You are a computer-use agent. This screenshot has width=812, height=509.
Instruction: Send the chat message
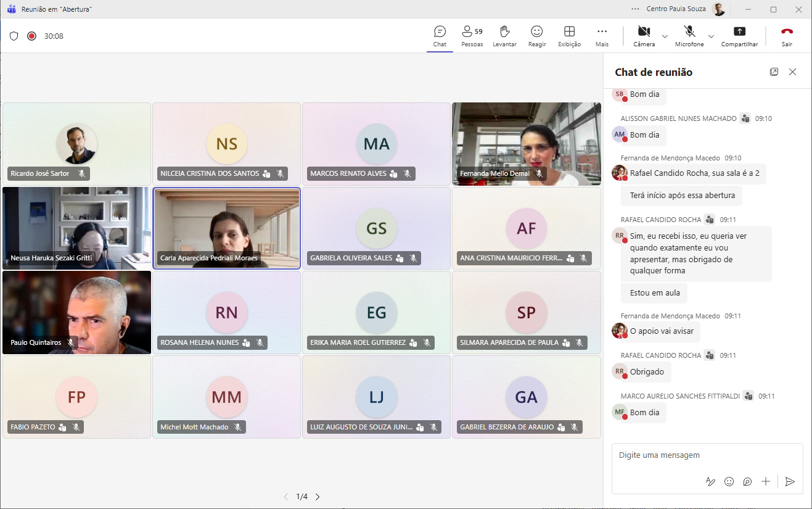point(790,482)
